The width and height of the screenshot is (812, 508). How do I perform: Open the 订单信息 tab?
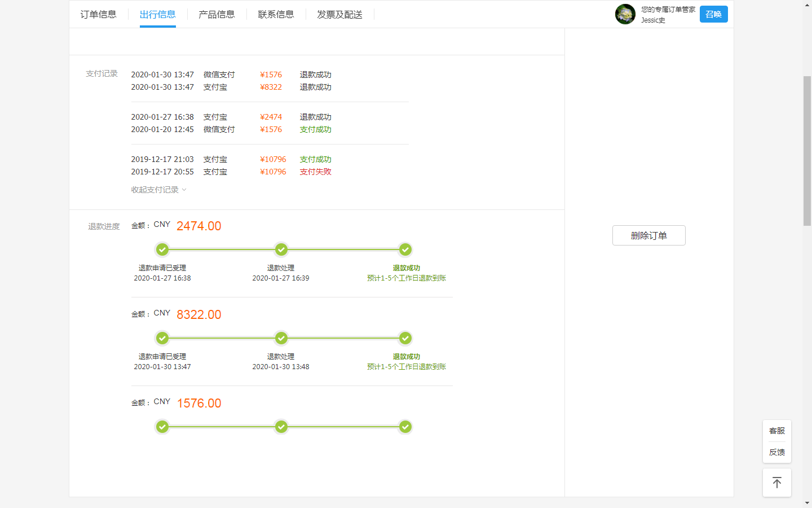[98, 15]
